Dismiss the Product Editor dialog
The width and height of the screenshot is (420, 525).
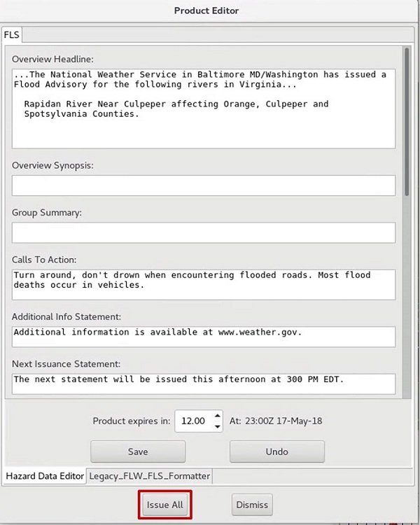252,505
